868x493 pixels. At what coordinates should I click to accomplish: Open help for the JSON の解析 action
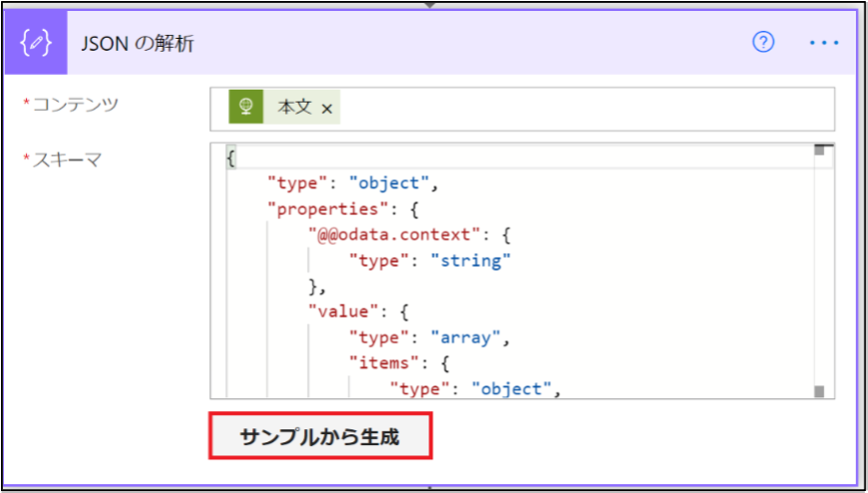click(763, 42)
